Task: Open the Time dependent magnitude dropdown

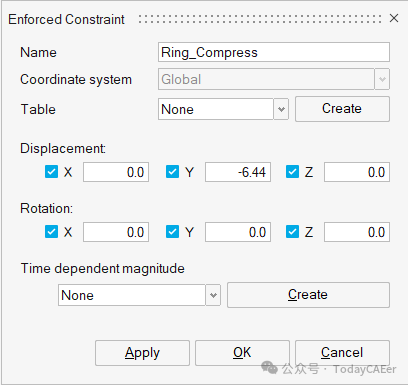Action: pos(213,295)
